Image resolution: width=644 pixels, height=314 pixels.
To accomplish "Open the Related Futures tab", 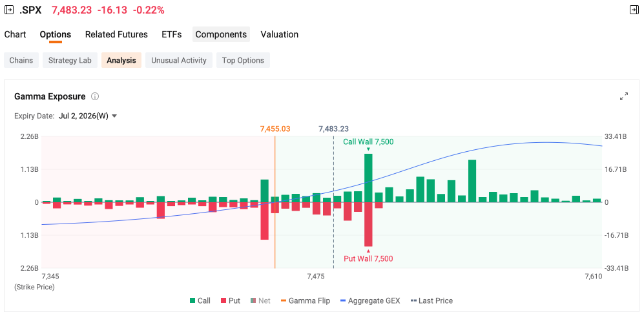I will point(116,34).
